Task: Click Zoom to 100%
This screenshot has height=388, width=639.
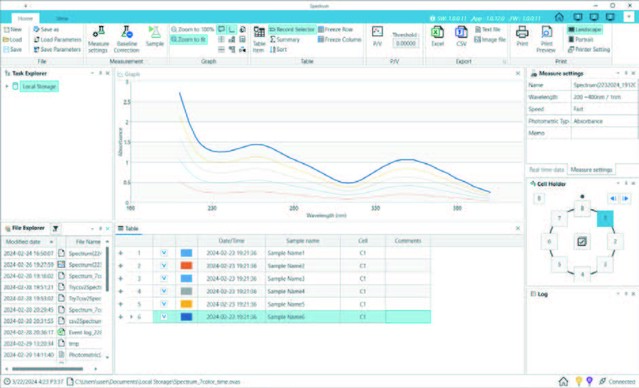Action: click(x=192, y=29)
